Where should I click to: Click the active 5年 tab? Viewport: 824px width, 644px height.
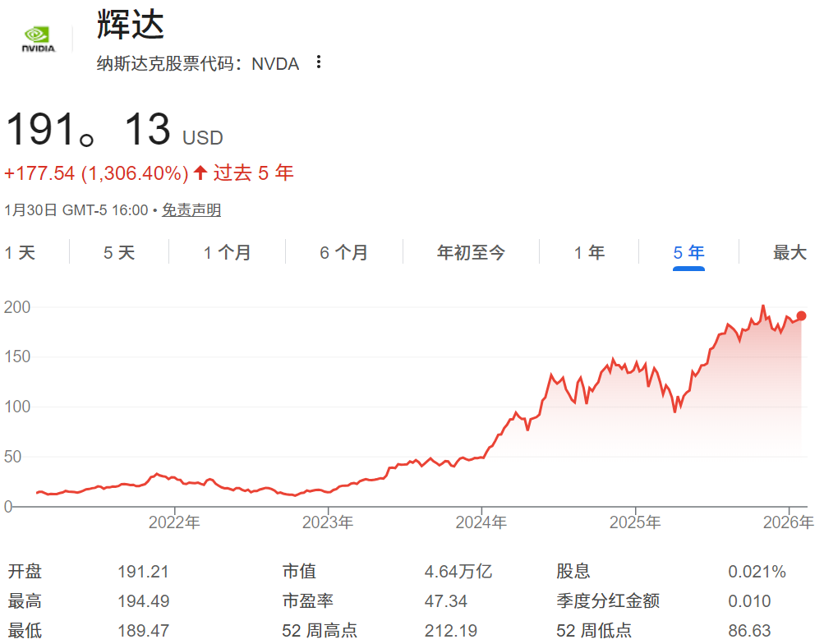[687, 253]
